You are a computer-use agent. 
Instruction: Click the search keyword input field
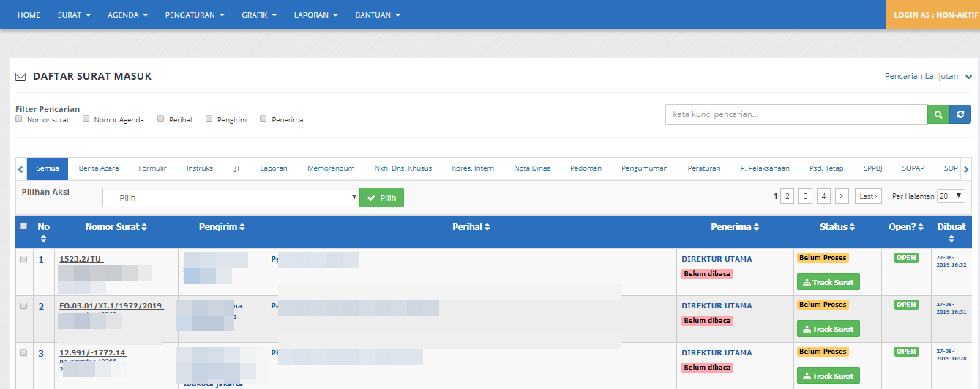(x=796, y=114)
